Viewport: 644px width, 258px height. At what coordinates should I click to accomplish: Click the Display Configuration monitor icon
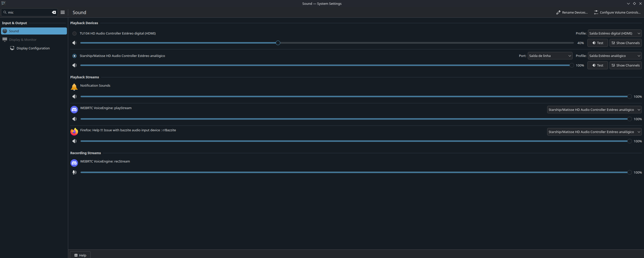[12, 48]
